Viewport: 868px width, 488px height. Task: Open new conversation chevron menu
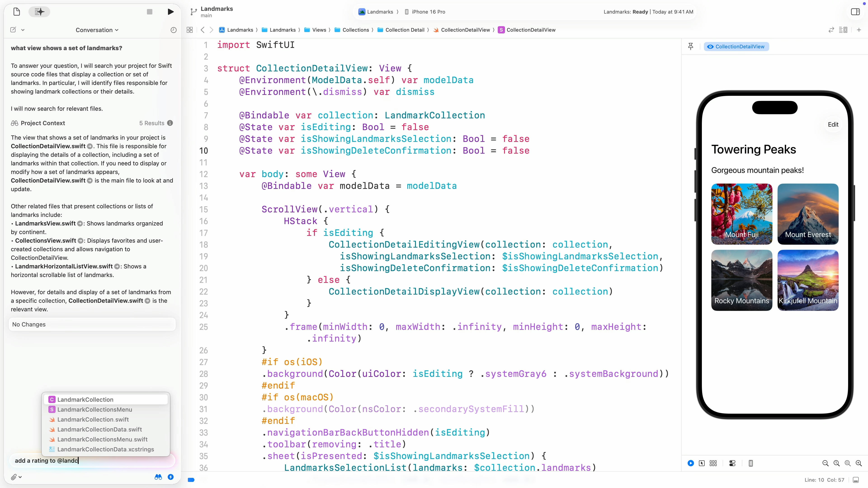click(x=23, y=30)
